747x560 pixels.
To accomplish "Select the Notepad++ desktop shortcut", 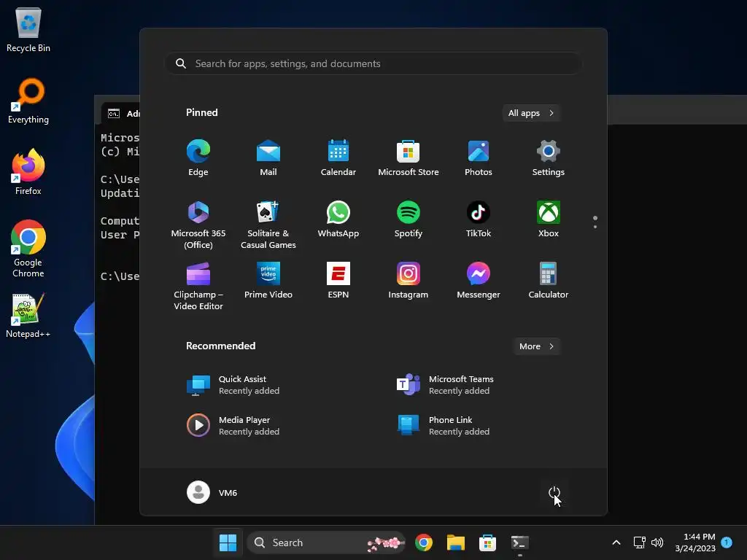I will pyautogui.click(x=28, y=315).
